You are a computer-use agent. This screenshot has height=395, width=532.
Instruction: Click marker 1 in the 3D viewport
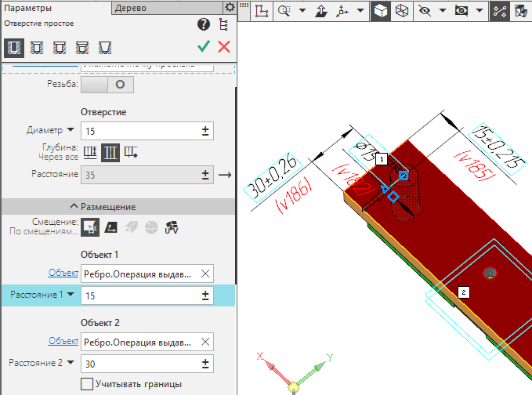(382, 159)
